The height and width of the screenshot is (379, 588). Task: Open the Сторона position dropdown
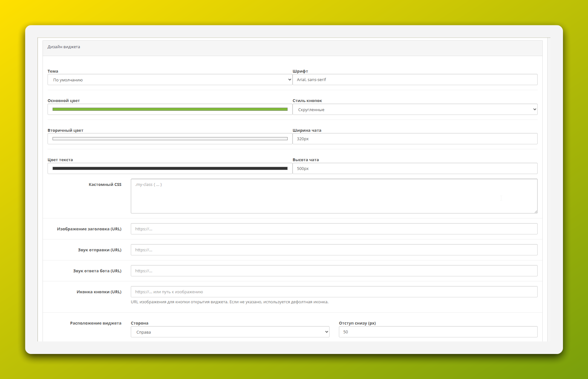coord(230,332)
